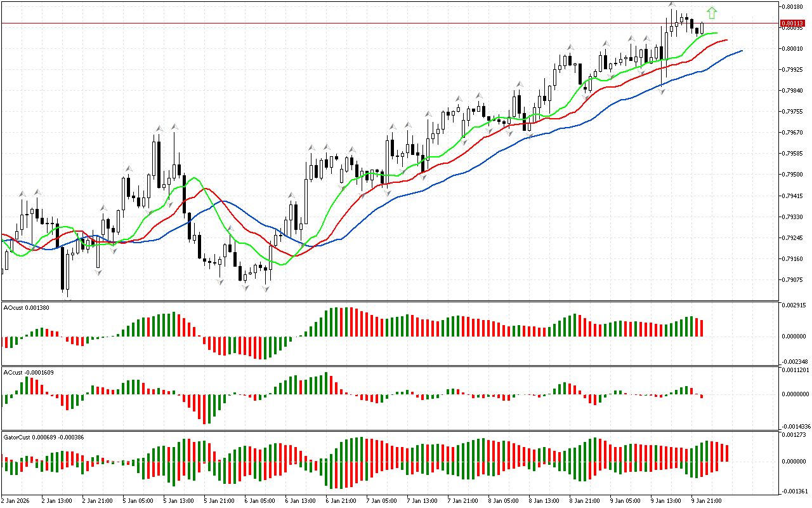Click the red Alligator teeth line's right end
This screenshot has width=812, height=508.
726,40
